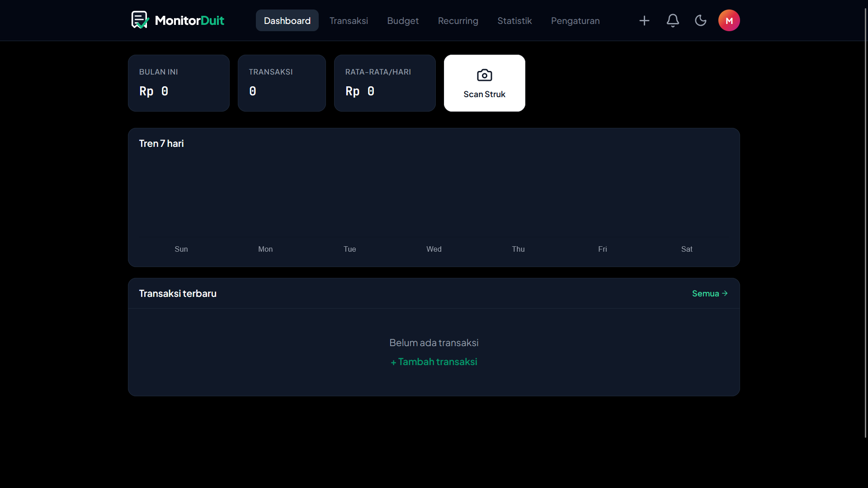Open the Recurring tab
The height and width of the screenshot is (488, 868).
(x=458, y=20)
